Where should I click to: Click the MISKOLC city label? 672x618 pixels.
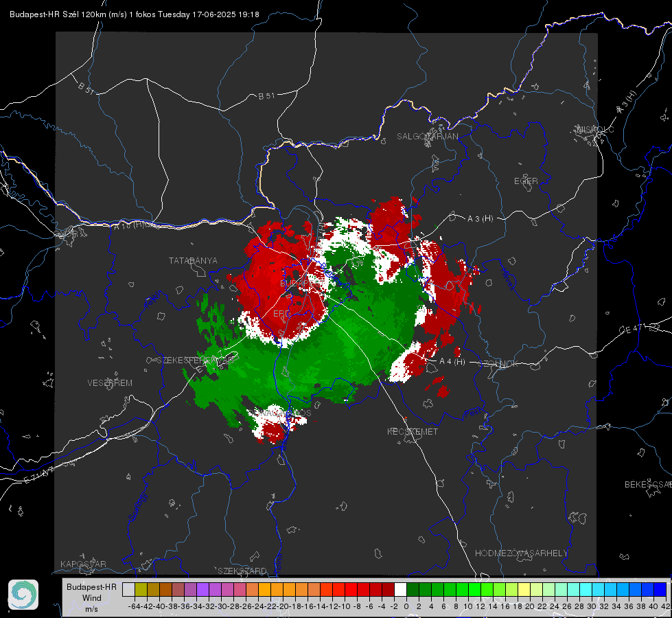point(595,130)
